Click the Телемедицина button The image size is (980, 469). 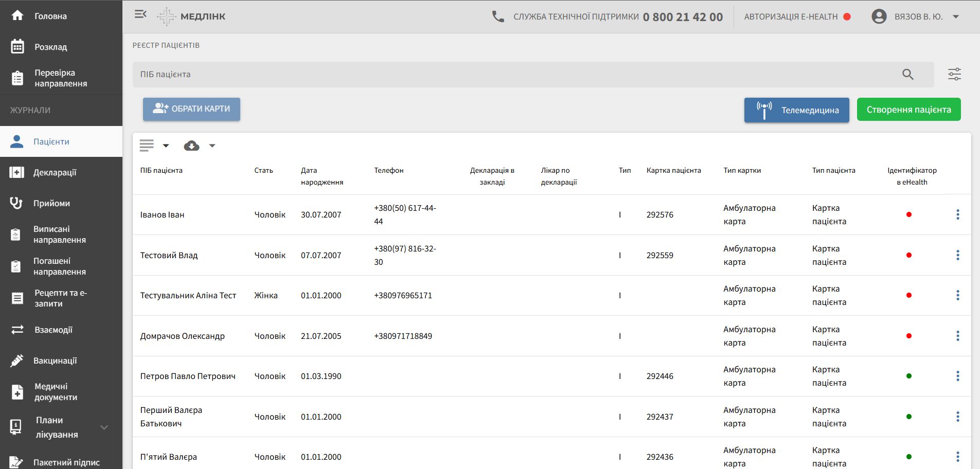796,110
